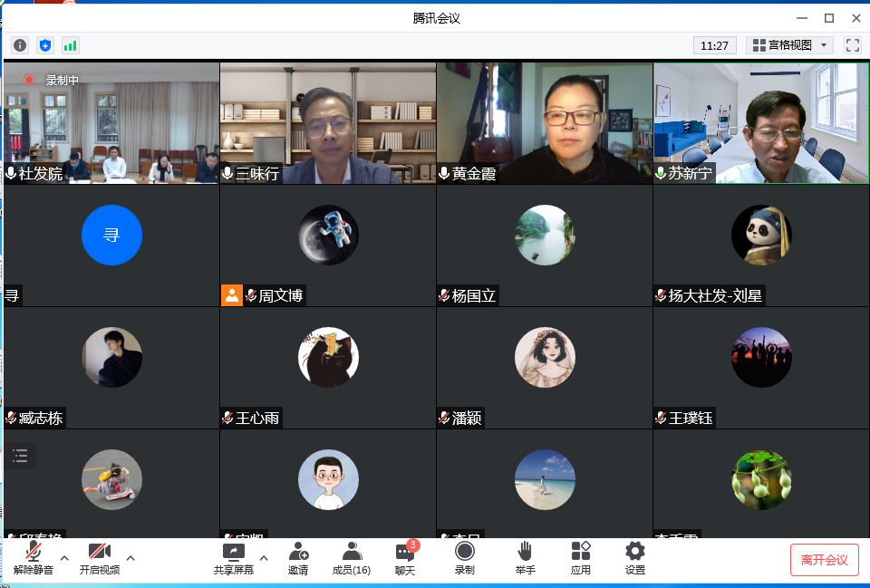Unmute microphone with 解除静音
This screenshot has height=588, width=870.
pyautogui.click(x=34, y=558)
